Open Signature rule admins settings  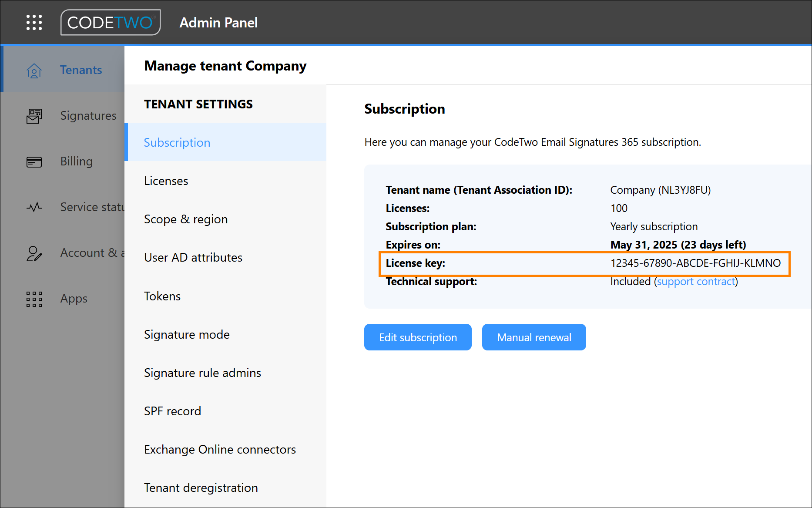(225, 373)
